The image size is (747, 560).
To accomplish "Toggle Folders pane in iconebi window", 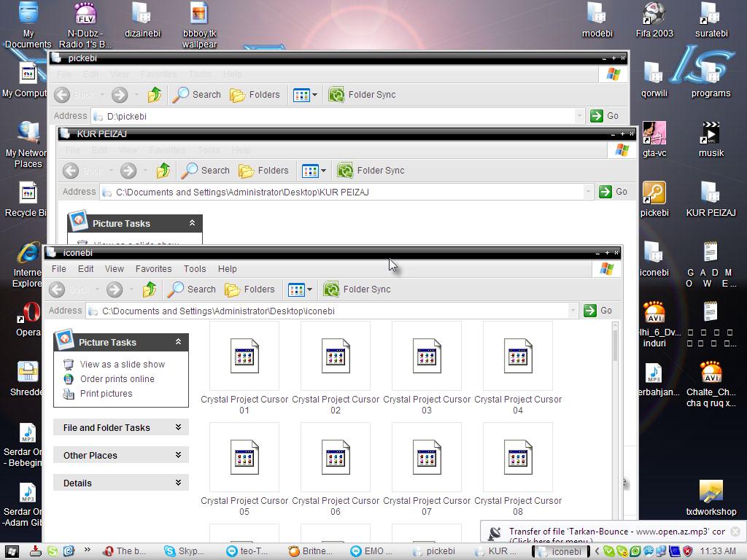I will coord(250,289).
